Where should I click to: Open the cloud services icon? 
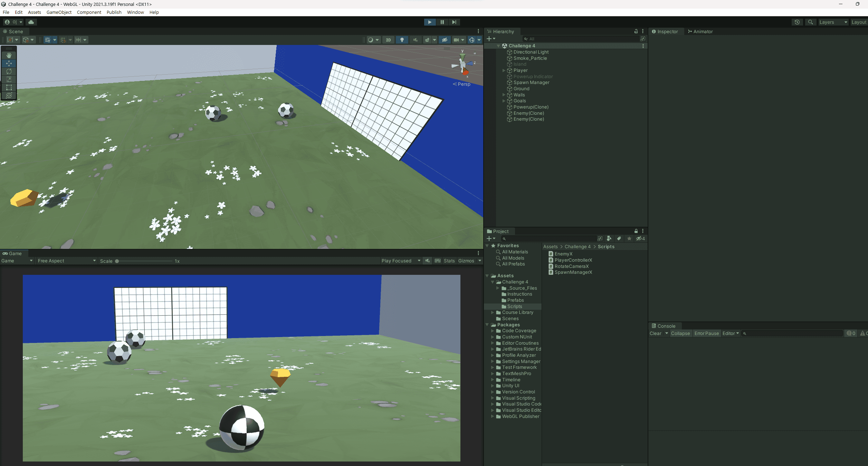(31, 22)
